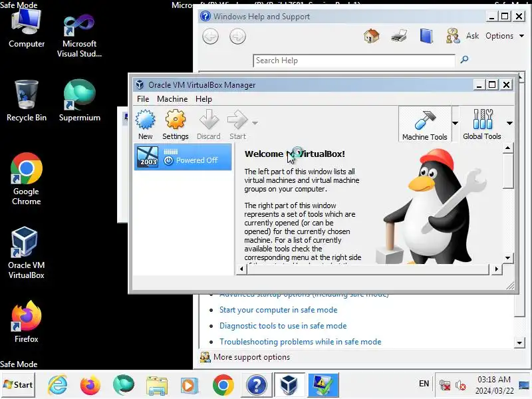
Task: Open Windows Explorer folder in taskbar
Action: pyautogui.click(x=156, y=386)
